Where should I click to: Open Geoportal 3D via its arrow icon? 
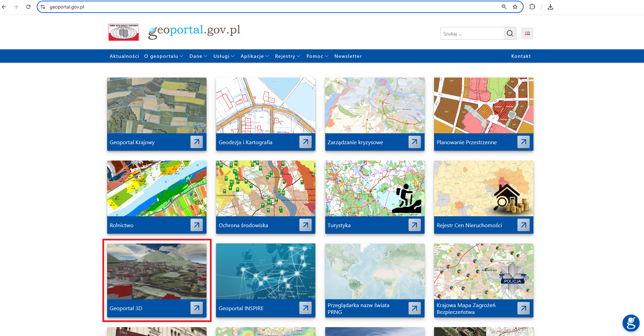[x=196, y=307]
